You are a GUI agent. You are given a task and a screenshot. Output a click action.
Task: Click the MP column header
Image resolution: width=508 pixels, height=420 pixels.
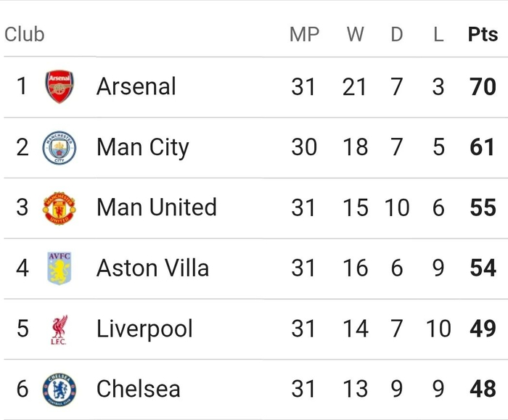[304, 35]
